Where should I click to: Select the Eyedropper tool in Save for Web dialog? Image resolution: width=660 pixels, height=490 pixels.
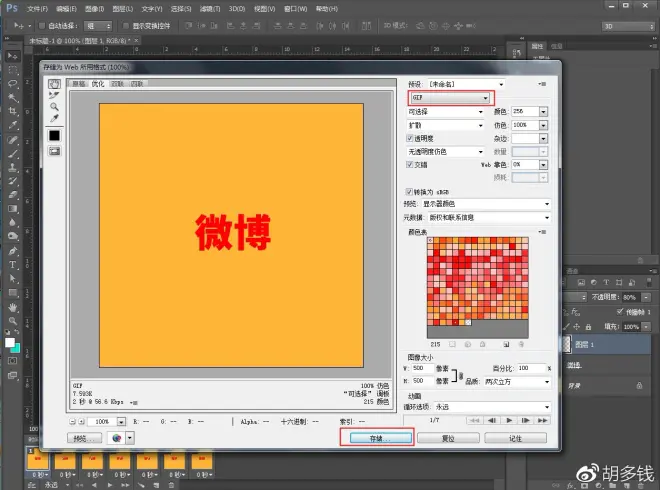pos(54,119)
